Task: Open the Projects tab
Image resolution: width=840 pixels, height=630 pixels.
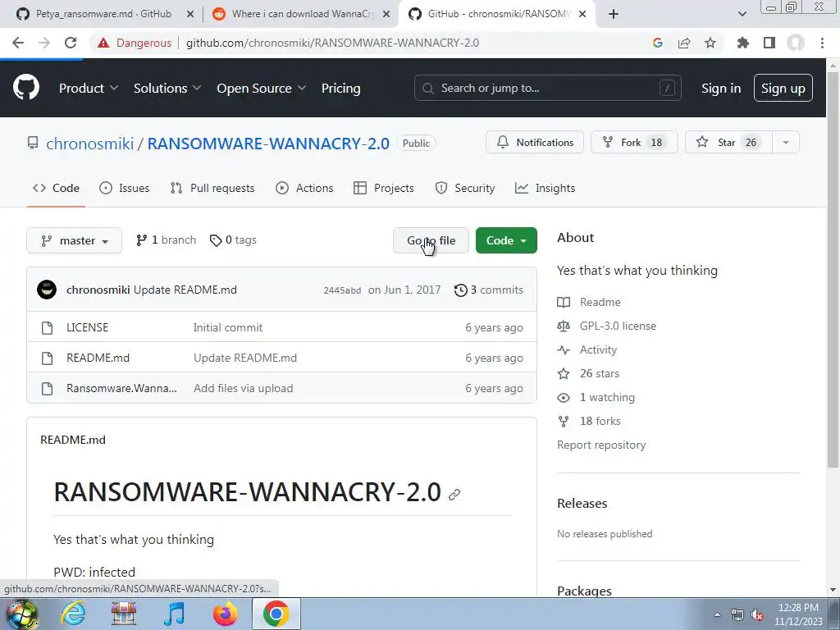Action: (384, 188)
